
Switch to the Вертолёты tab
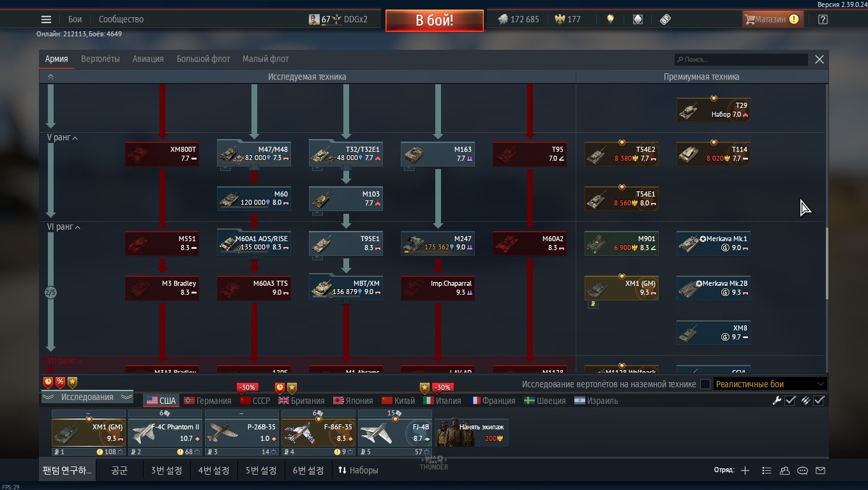click(x=100, y=59)
